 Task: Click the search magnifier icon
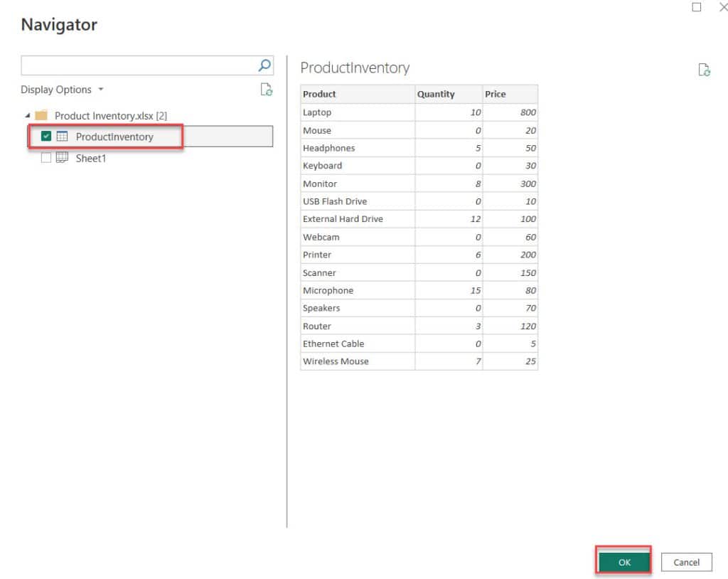point(264,65)
